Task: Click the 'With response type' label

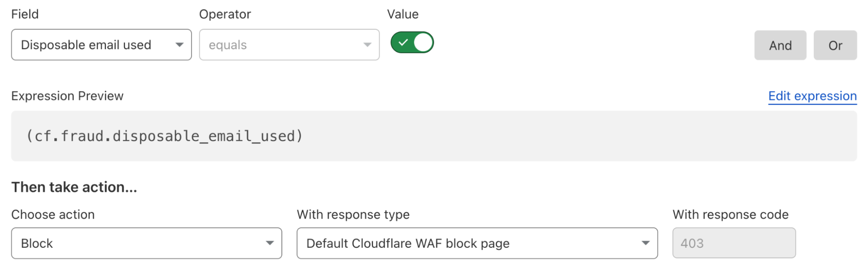Action: [x=353, y=215]
